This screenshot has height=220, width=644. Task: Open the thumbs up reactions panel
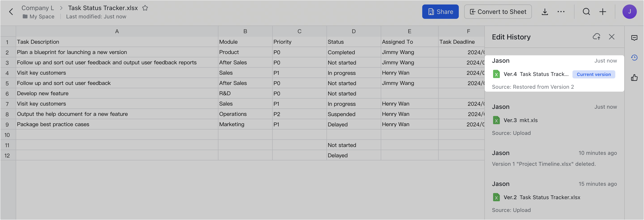point(635,78)
